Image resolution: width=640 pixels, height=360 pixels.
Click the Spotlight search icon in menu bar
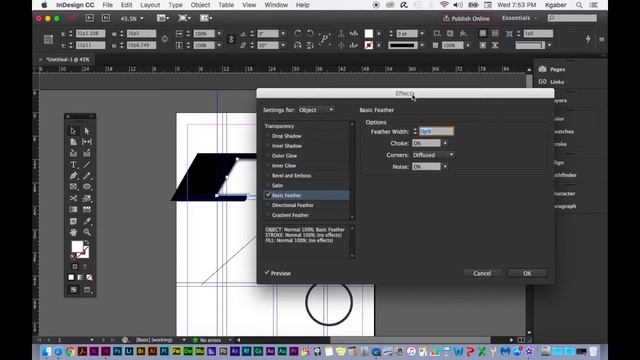pos(579,5)
